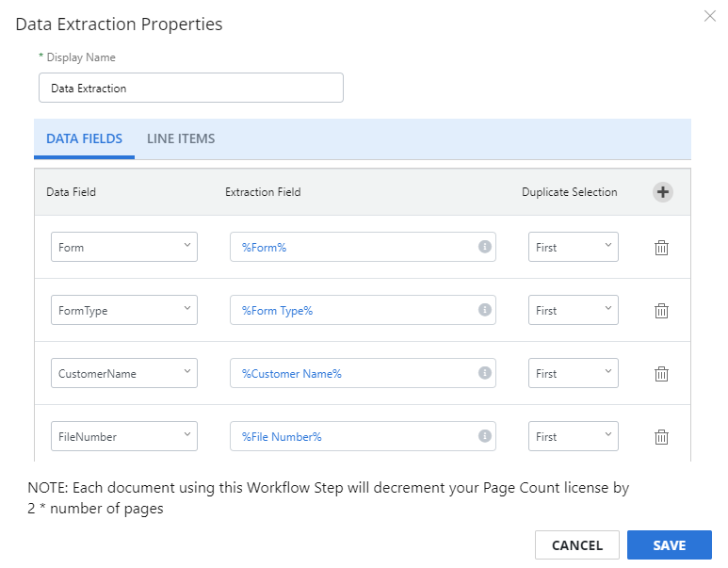Screen dimensions: 728x568
Task: Open duplicate selection dropdown for FileNumber row
Action: [573, 436]
